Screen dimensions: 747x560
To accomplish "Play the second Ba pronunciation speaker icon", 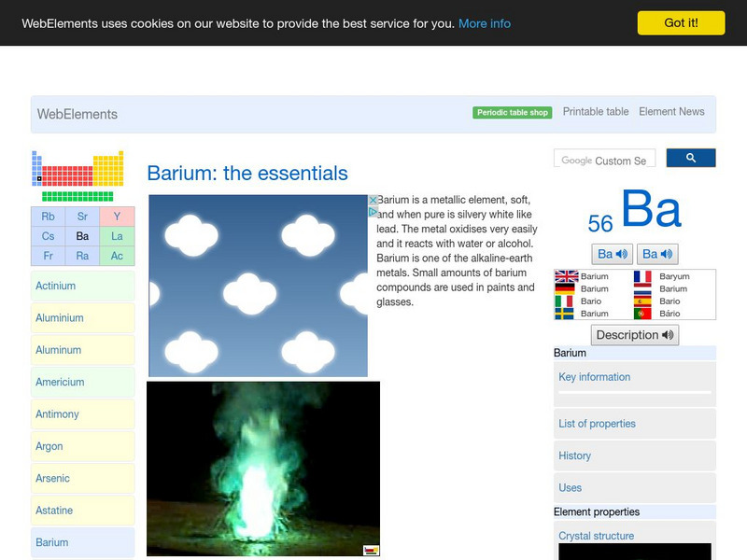I will [x=665, y=254].
